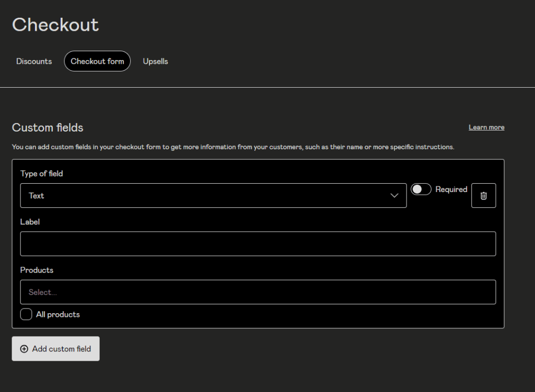The image size is (535, 392).
Task: Expand the chevron arrow beside Text
Action: (394, 196)
